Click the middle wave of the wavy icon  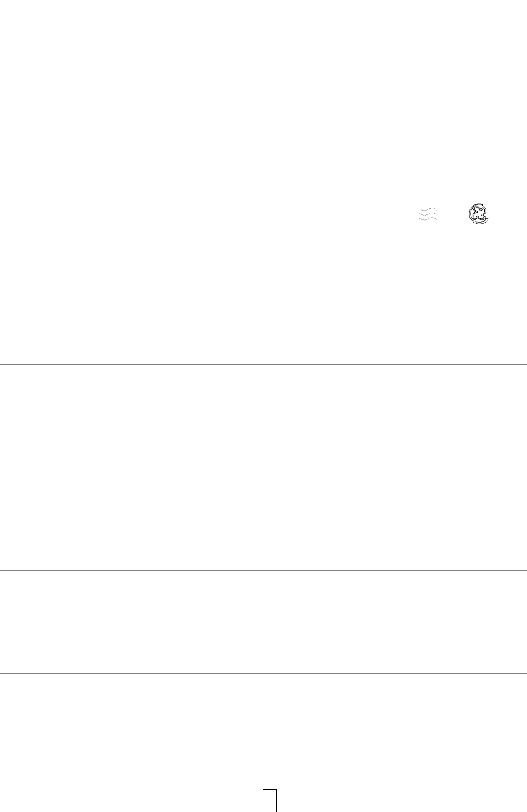427,214
